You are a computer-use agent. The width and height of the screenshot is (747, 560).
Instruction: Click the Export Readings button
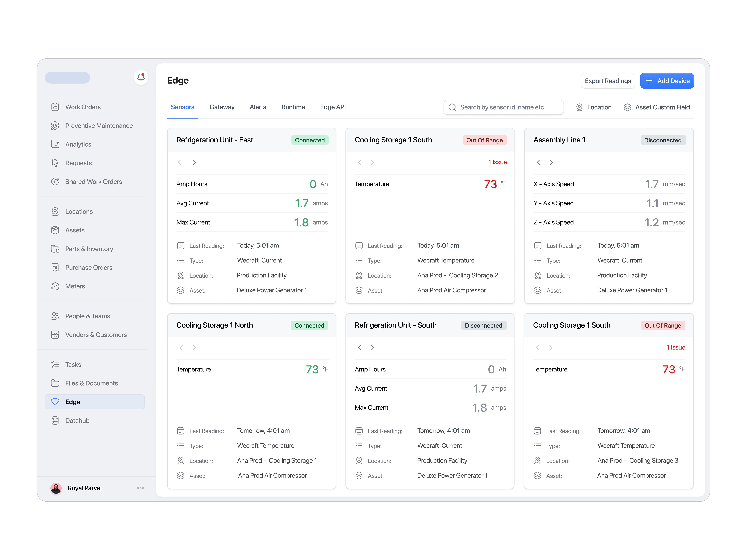click(x=608, y=81)
